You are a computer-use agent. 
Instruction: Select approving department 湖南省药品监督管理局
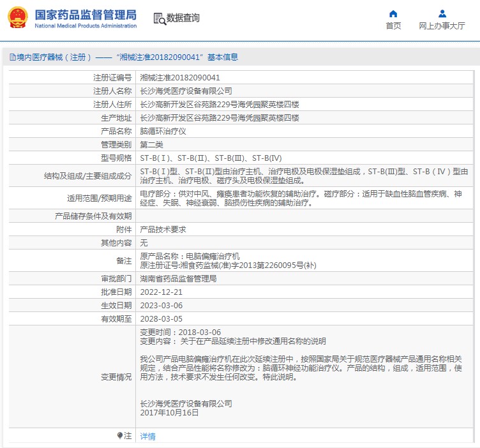point(178,279)
